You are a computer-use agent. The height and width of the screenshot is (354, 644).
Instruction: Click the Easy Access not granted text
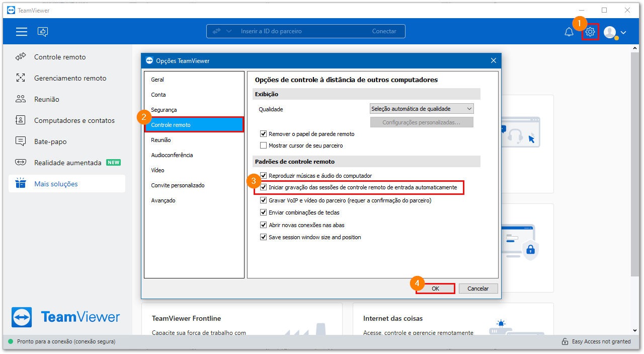[x=601, y=341]
